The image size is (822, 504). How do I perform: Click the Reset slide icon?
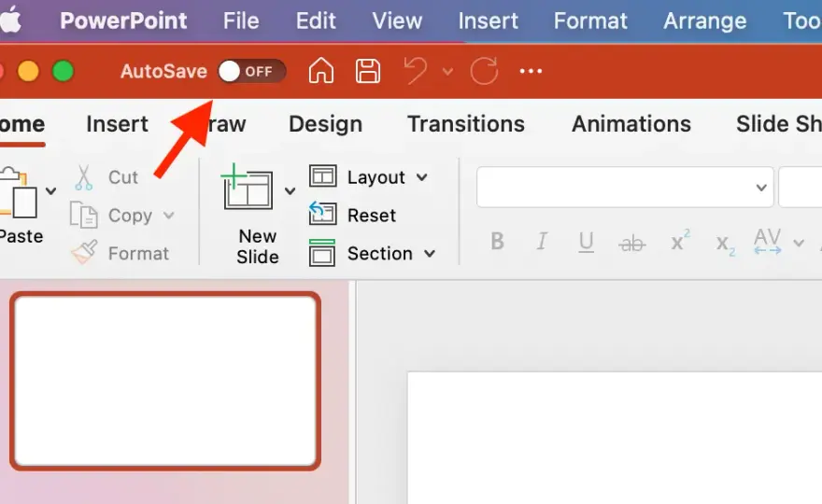tap(322, 214)
